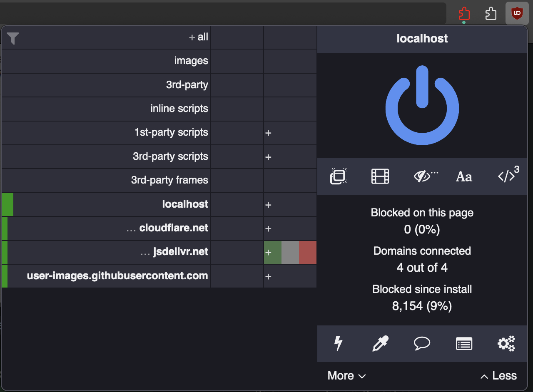
Task: Open the browser Extensions puzzle icon
Action: pyautogui.click(x=491, y=14)
